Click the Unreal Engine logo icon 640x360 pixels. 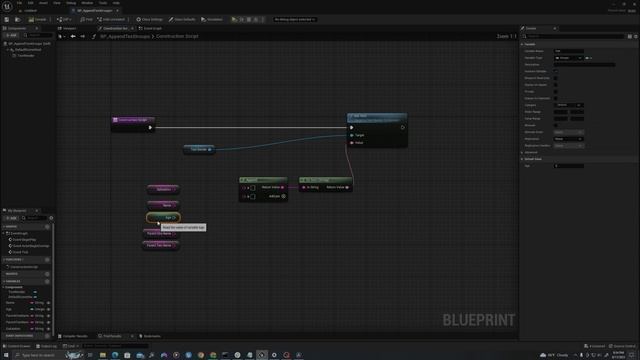tap(7, 6)
